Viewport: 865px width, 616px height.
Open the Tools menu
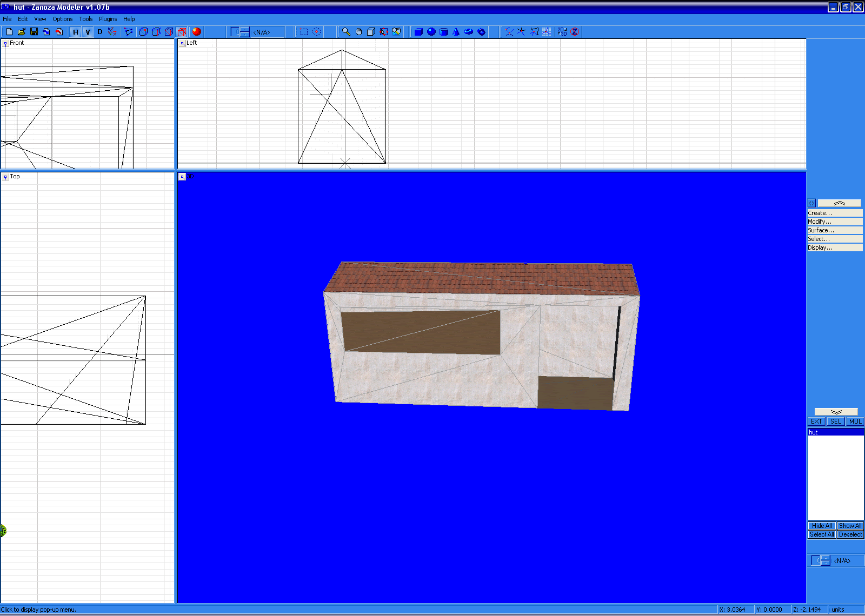pyautogui.click(x=85, y=19)
